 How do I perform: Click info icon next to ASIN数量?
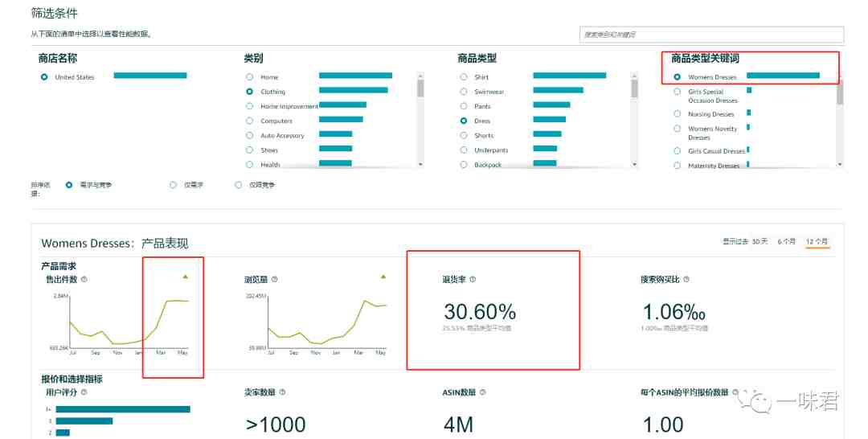(483, 392)
